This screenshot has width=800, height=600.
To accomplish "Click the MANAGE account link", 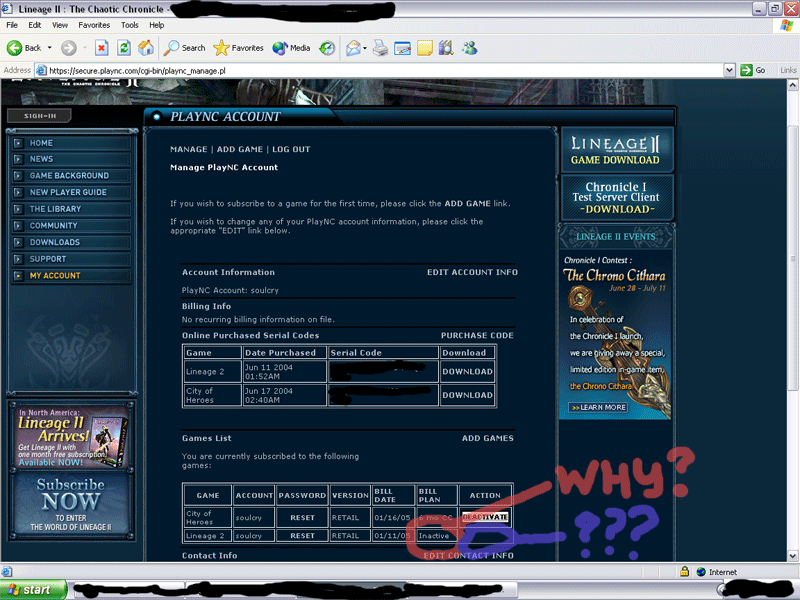I will (x=189, y=149).
